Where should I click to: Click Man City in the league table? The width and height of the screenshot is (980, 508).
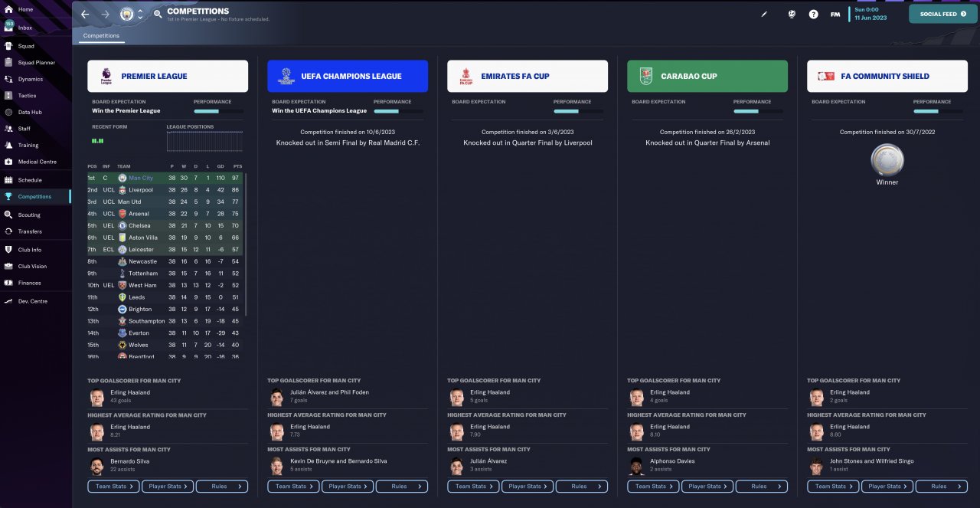pyautogui.click(x=141, y=178)
